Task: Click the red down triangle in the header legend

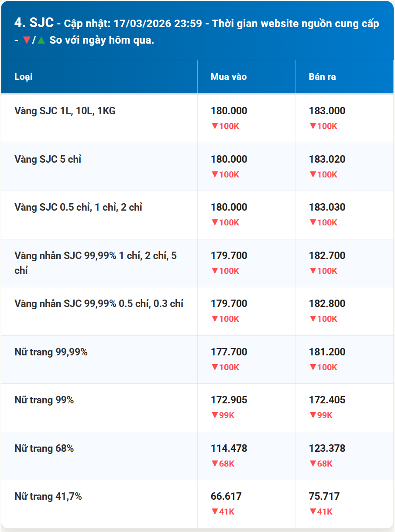Action: 26,40
